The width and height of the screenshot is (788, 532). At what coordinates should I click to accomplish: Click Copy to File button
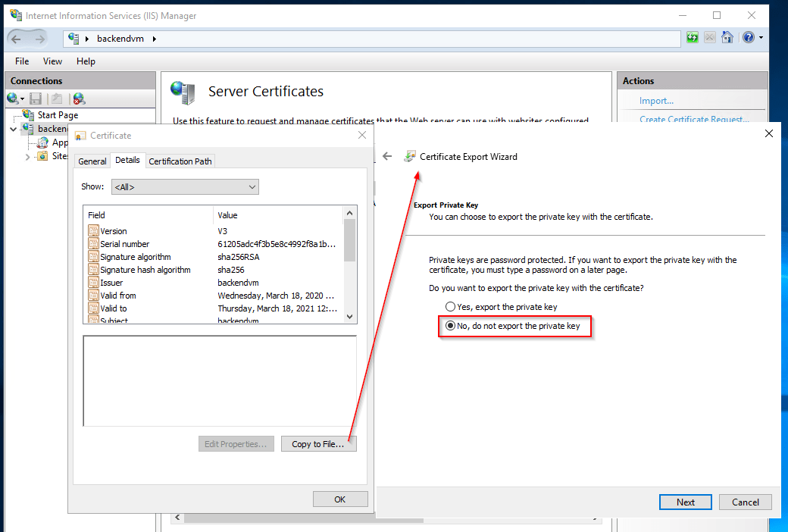[x=319, y=444]
